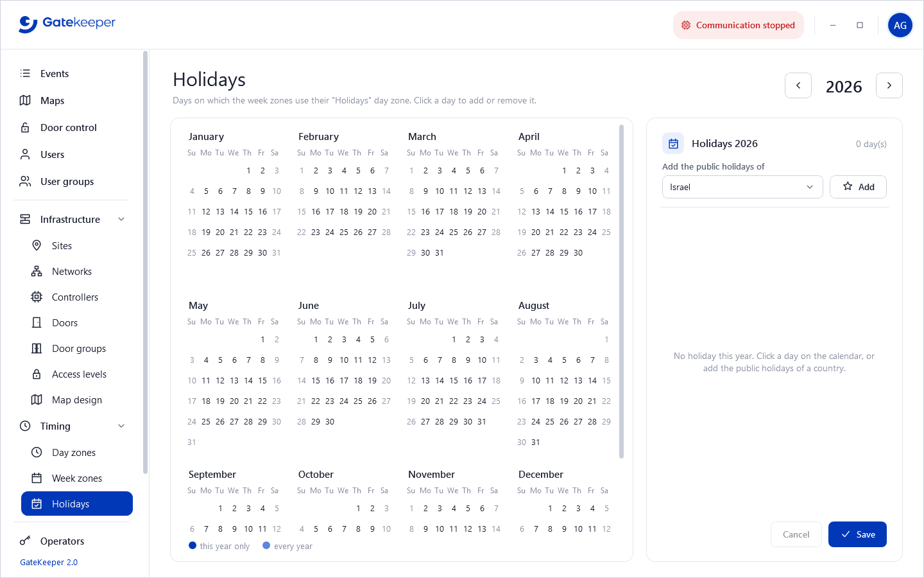Click the sidebar vertical scrollbar
924x578 pixels.
pos(145,262)
